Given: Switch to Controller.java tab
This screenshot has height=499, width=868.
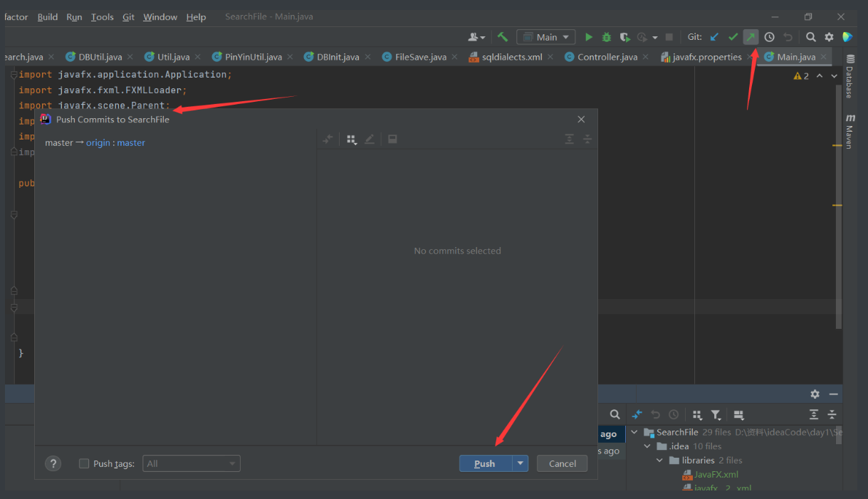Looking at the screenshot, I should click(x=607, y=57).
